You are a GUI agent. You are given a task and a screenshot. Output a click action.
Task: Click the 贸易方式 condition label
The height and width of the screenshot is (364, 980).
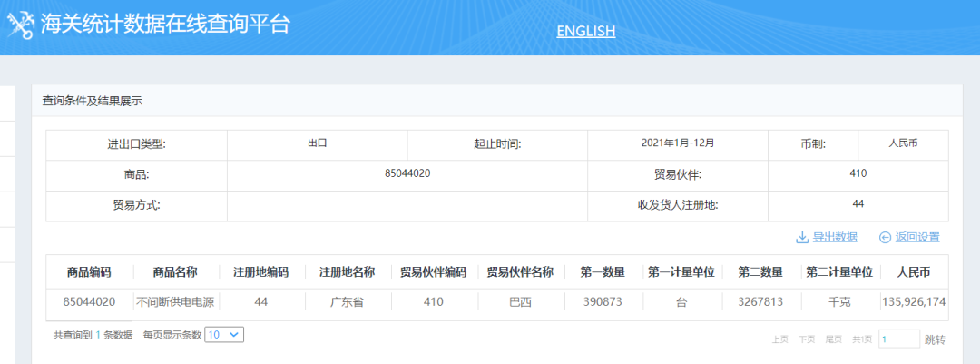point(137,204)
